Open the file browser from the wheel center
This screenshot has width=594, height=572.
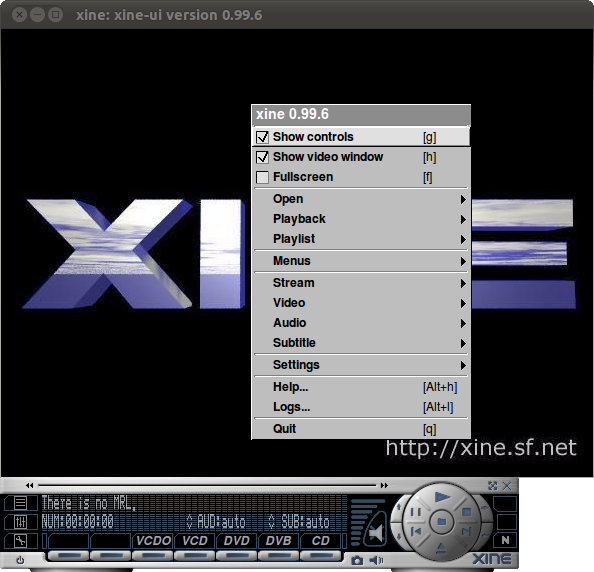[442, 522]
